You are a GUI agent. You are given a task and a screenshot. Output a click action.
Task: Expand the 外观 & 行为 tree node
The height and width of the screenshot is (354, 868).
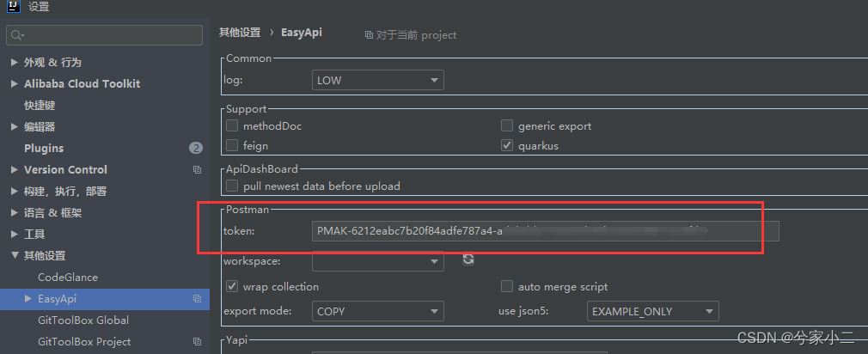coord(15,63)
